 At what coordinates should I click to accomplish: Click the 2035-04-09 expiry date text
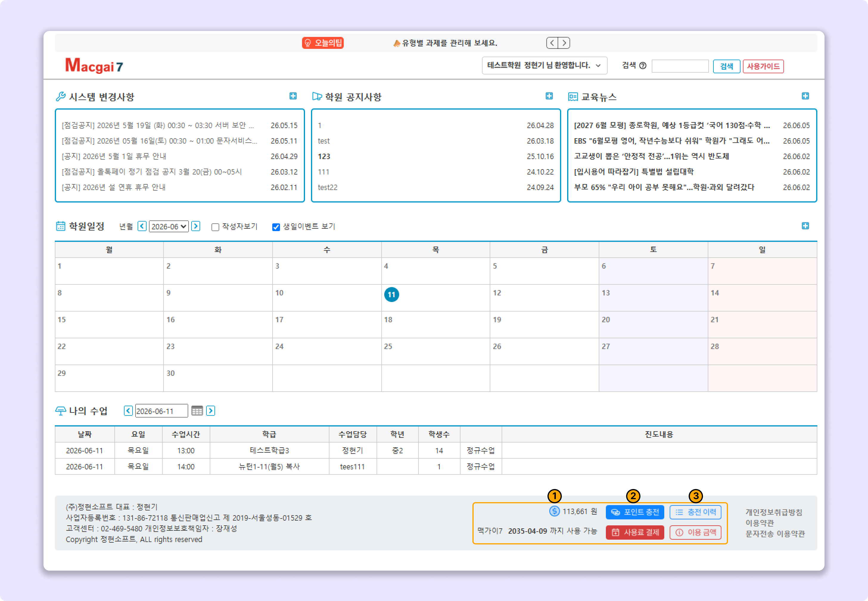pyautogui.click(x=527, y=531)
